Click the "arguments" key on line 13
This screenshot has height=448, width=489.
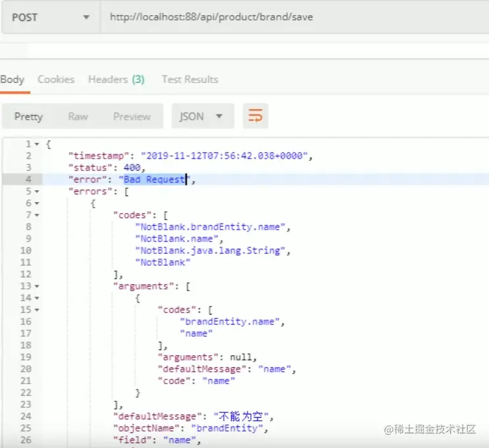click(143, 286)
